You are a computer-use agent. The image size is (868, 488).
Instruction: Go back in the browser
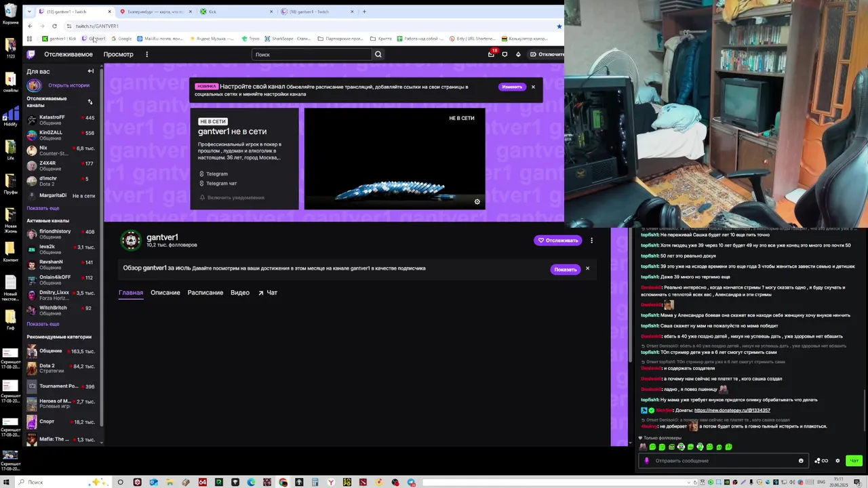[30, 26]
